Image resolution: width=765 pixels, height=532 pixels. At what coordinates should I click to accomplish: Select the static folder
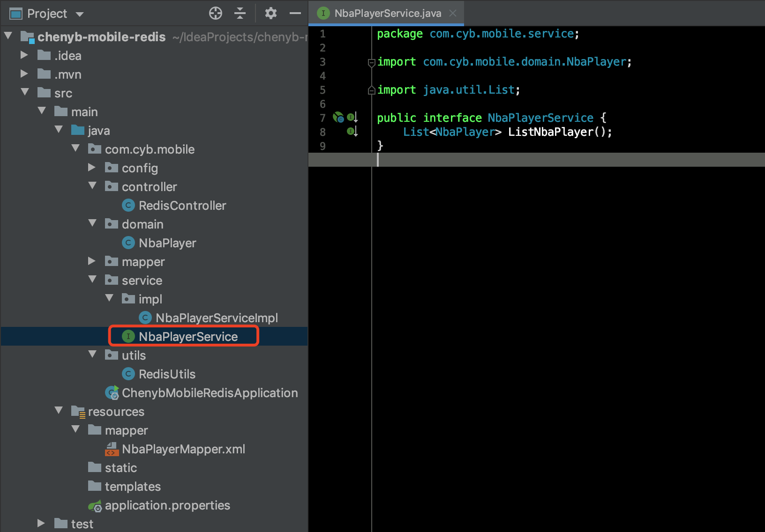(x=121, y=468)
